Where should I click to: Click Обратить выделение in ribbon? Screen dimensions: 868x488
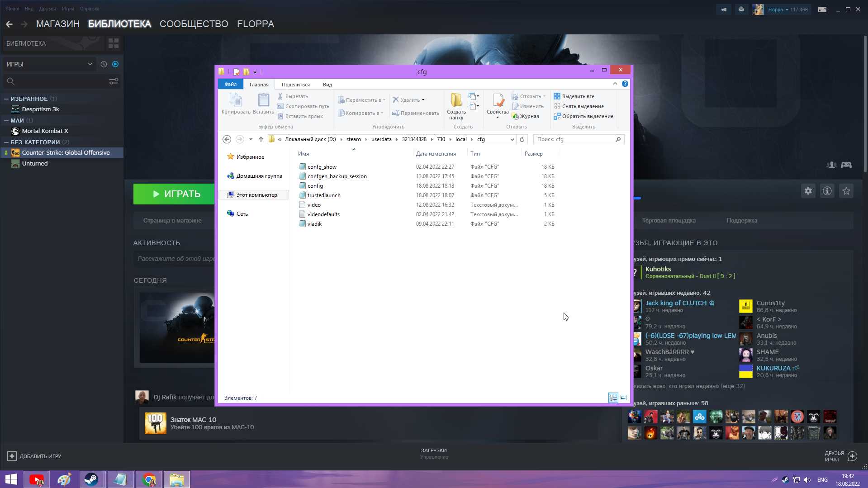583,116
